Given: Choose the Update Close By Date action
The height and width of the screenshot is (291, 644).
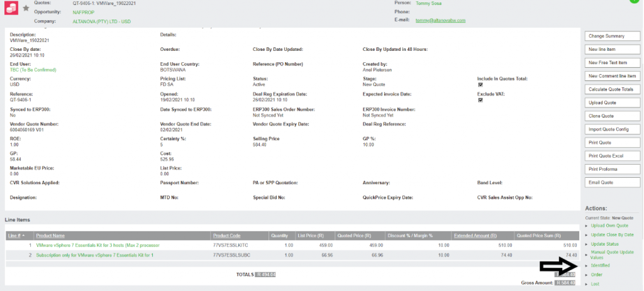Looking at the screenshot, I should pyautogui.click(x=609, y=234).
